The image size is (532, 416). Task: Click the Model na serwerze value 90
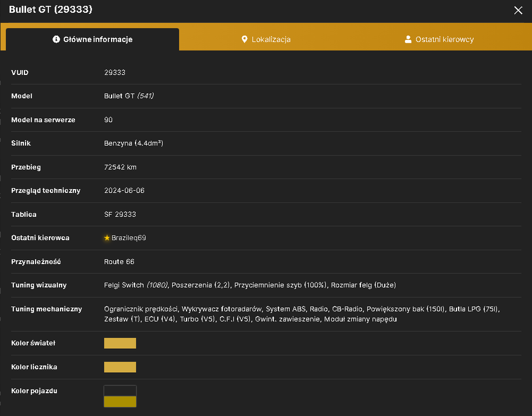108,120
